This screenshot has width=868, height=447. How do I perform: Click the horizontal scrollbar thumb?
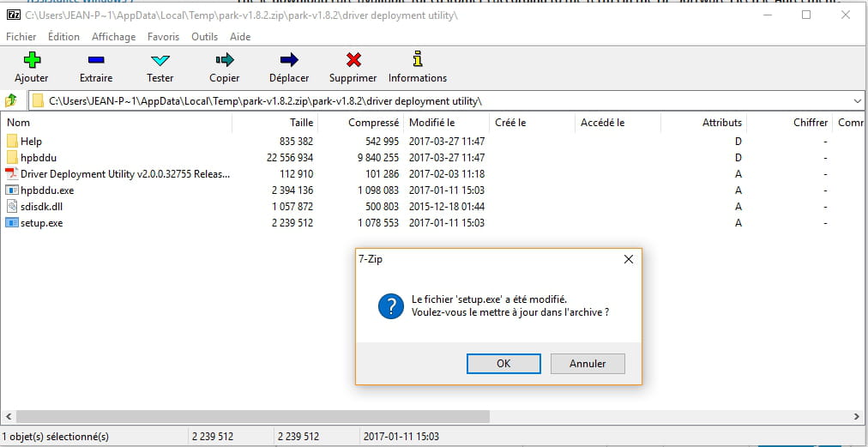[x=253, y=416]
